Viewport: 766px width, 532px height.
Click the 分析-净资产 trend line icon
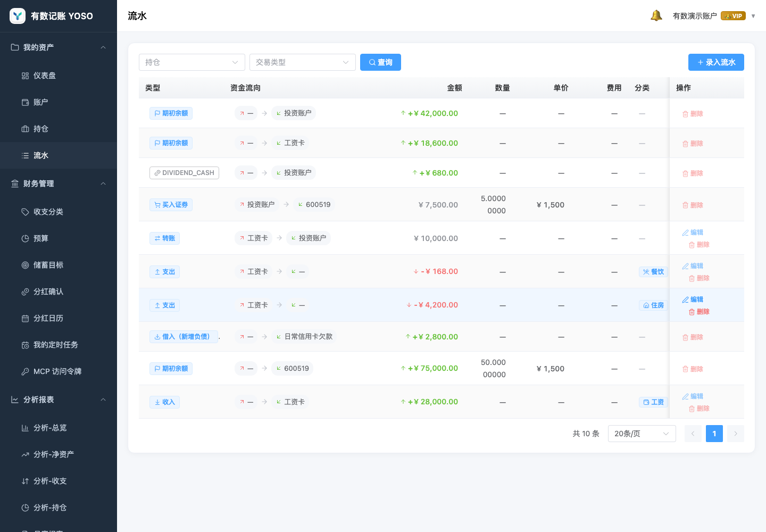(25, 454)
